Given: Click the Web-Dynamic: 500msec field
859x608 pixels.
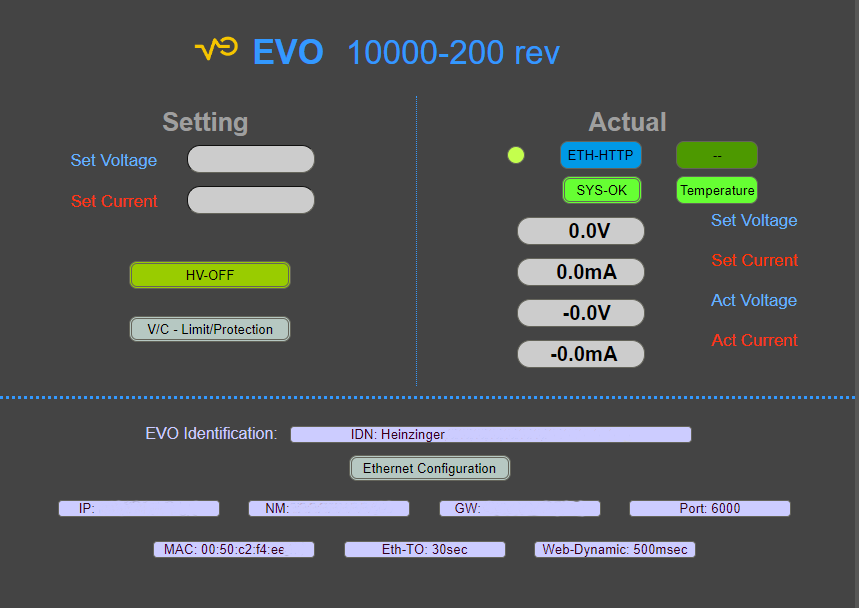Looking at the screenshot, I should pyautogui.click(x=615, y=550).
